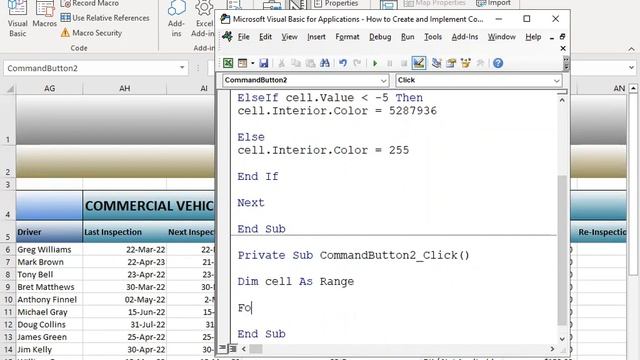Switch to Procedure View button
This screenshot has height=360, width=640.
coord(222,349)
